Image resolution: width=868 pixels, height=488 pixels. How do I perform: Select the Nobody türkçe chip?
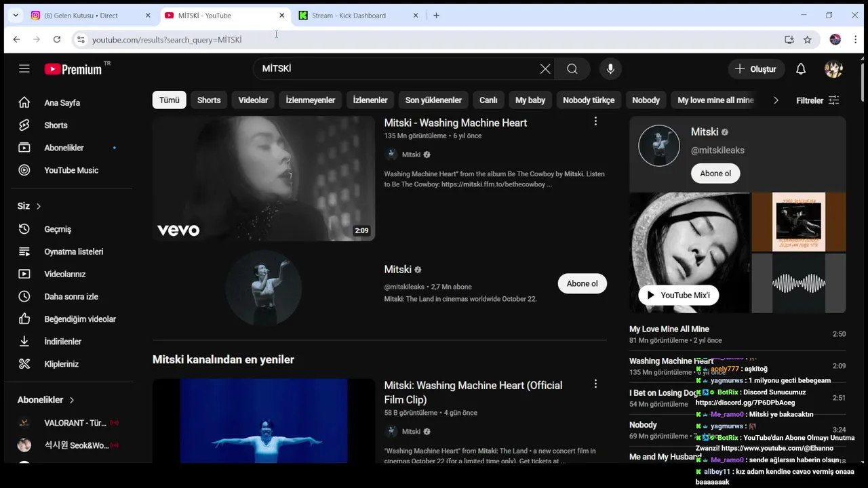[589, 100]
